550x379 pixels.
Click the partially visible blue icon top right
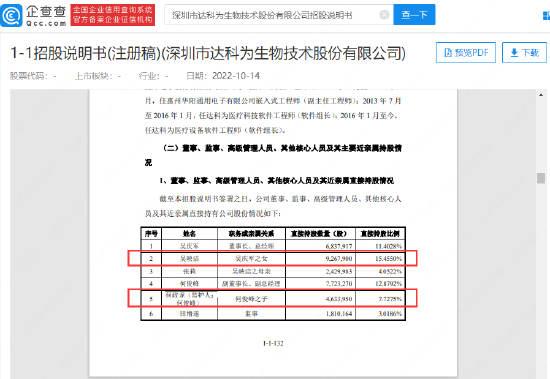[546, 15]
